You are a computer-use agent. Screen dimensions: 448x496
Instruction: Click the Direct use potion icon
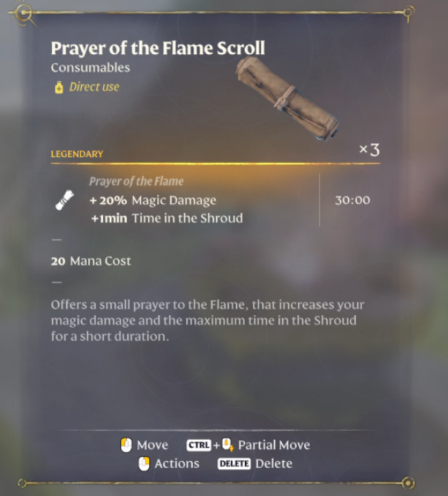click(x=59, y=87)
